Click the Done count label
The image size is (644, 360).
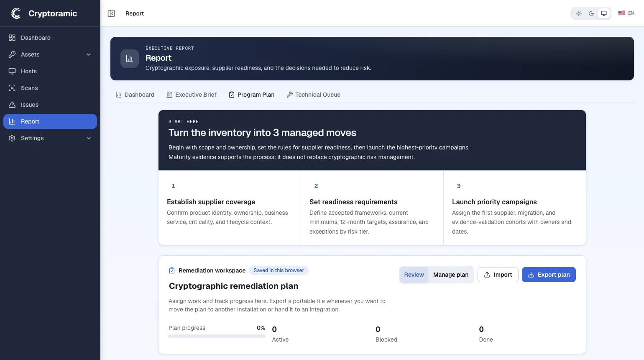click(486, 339)
